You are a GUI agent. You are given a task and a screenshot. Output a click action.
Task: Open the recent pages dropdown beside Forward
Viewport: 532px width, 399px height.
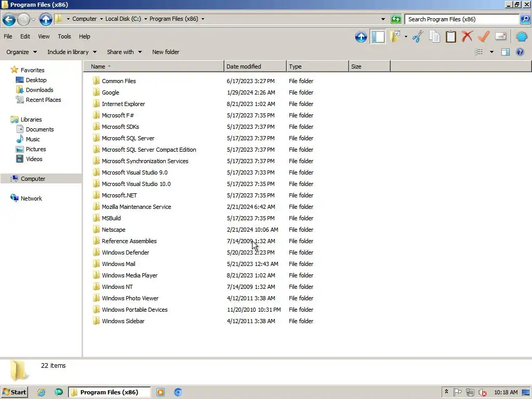[33, 19]
